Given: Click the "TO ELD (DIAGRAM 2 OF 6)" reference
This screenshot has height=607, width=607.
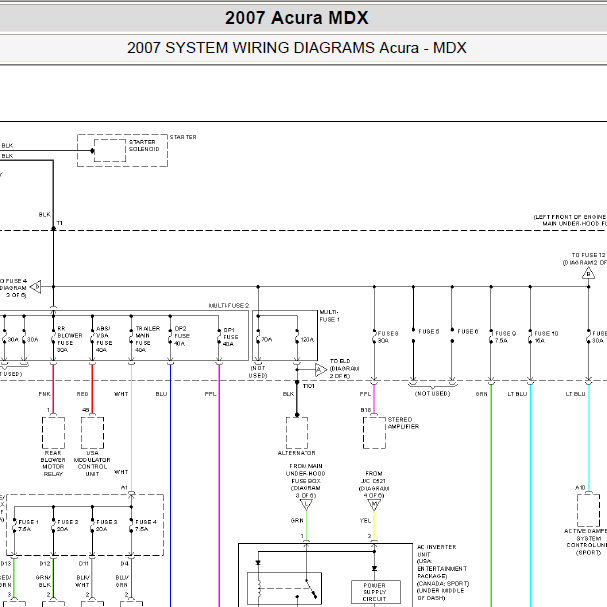Looking at the screenshot, I should tap(345, 368).
